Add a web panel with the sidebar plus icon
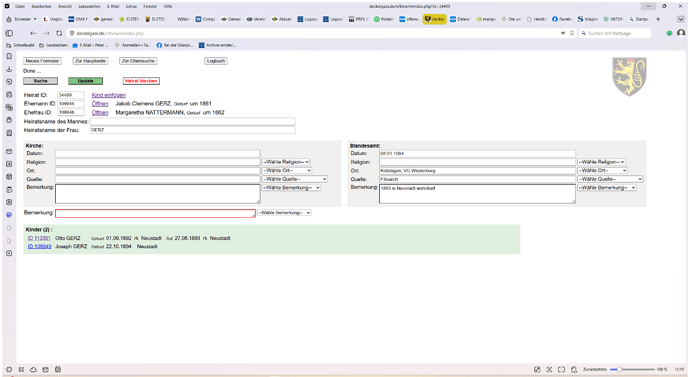 click(9, 253)
